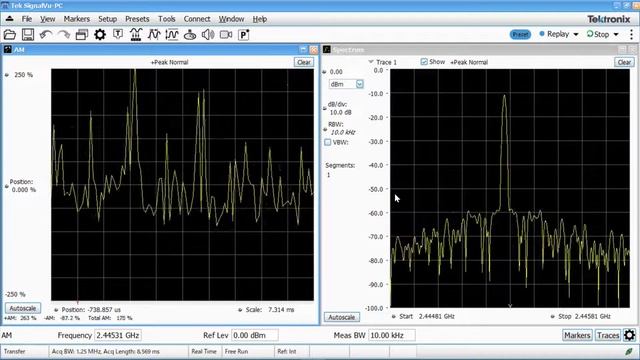Screen dimensions: 640x360
Task: Click the Meas BW field 10.00 kHz
Action: [x=392, y=335]
